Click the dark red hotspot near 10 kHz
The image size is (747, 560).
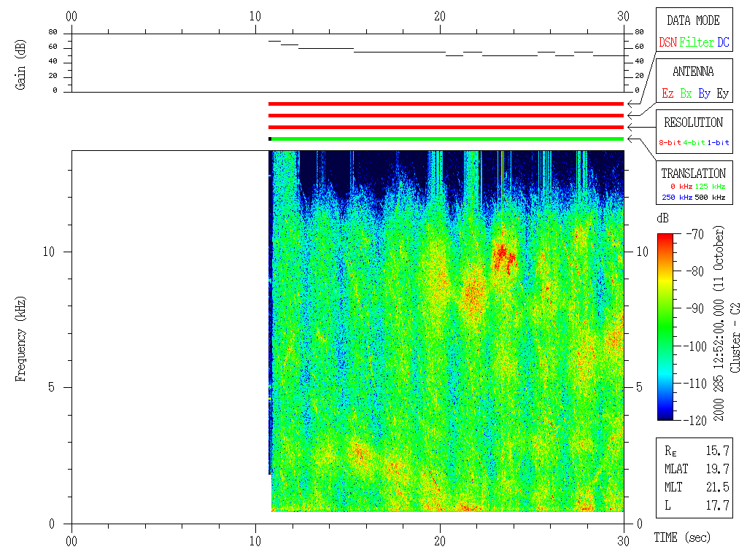point(503,255)
